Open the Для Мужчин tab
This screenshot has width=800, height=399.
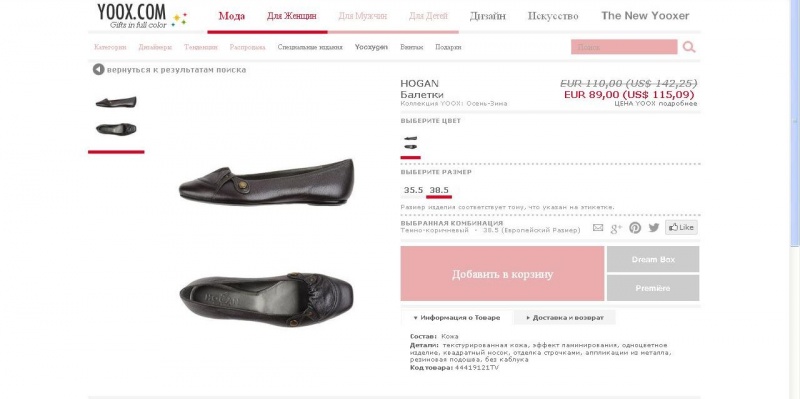pyautogui.click(x=363, y=16)
